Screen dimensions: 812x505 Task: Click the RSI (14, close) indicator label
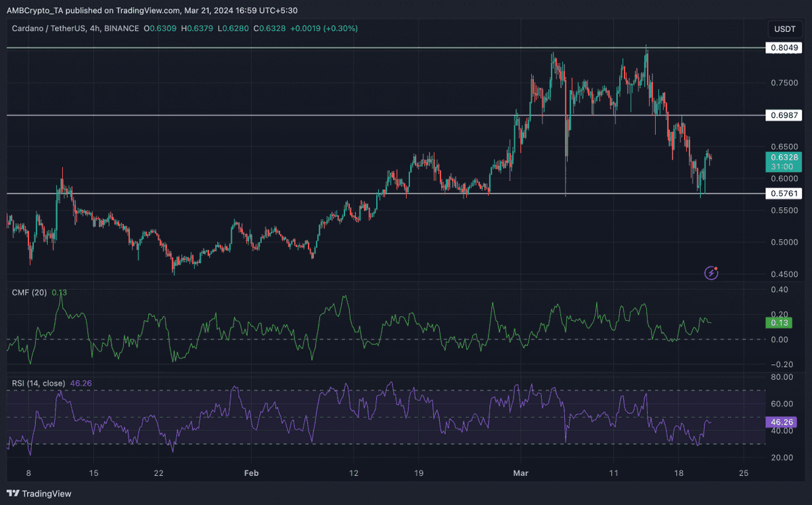click(x=39, y=383)
